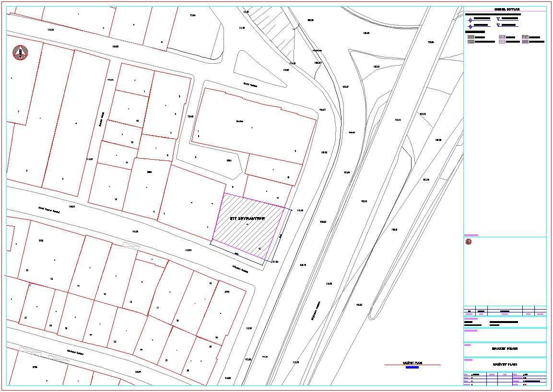Select the red numbered circle marker in the right panel
The height and width of the screenshot is (392, 553).
[469, 242]
